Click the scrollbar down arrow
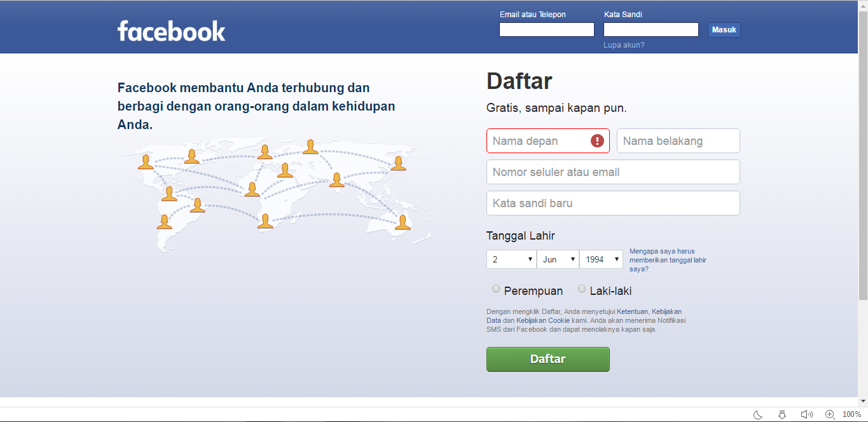 click(x=862, y=401)
